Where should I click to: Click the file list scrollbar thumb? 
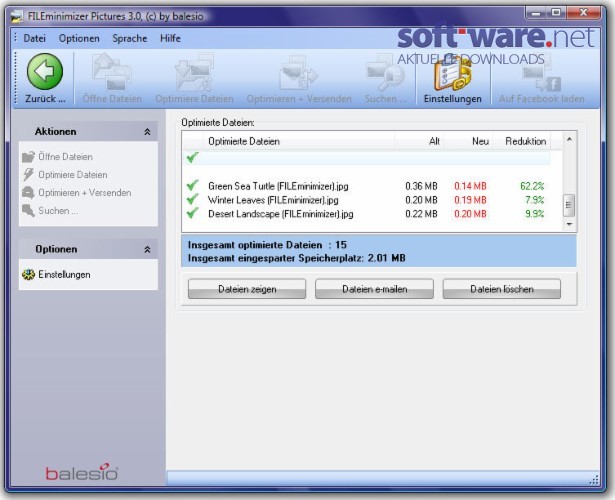point(569,205)
